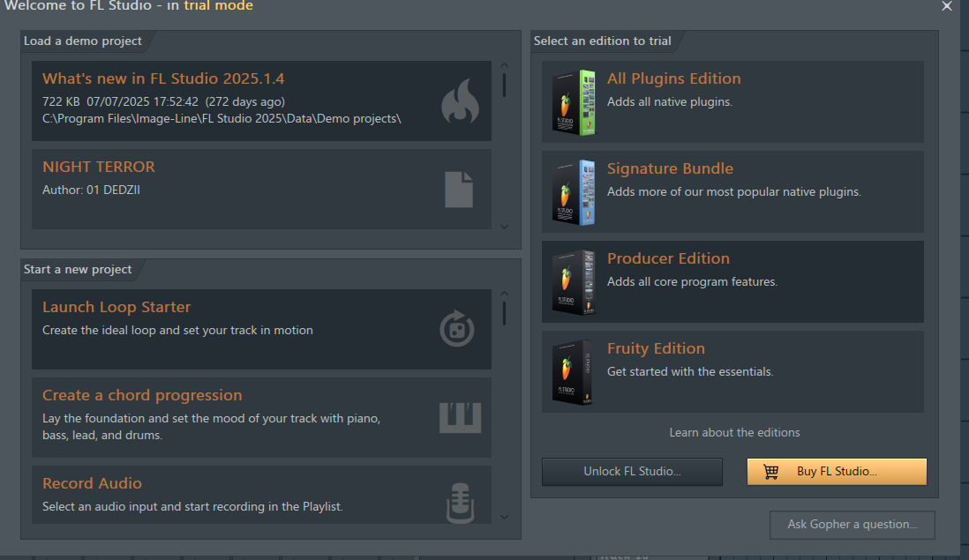Choose Create a chord progression title

tap(142, 395)
